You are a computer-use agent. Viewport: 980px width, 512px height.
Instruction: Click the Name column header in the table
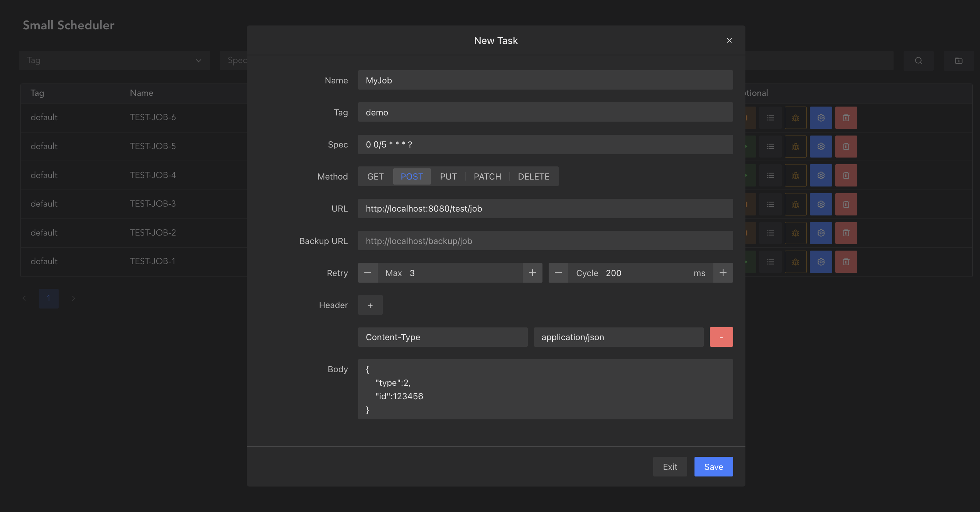click(x=141, y=93)
